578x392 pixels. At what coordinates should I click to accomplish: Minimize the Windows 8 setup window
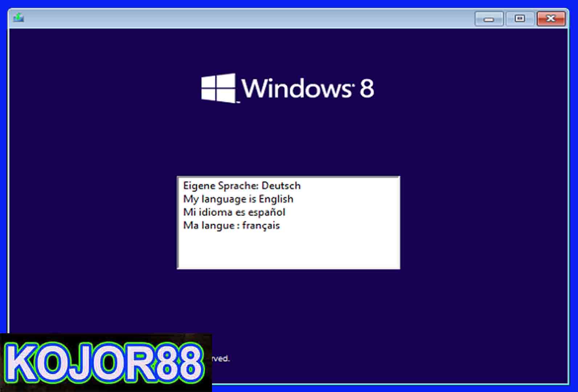click(489, 19)
